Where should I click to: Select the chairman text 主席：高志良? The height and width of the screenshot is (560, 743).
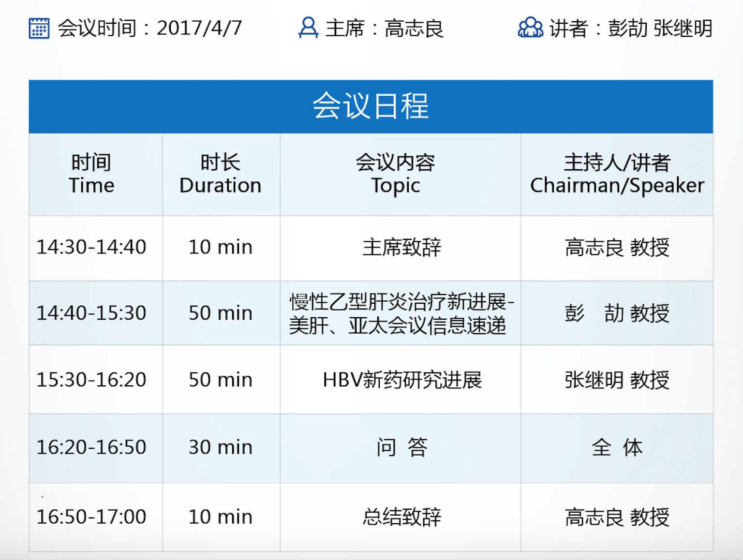385,28
